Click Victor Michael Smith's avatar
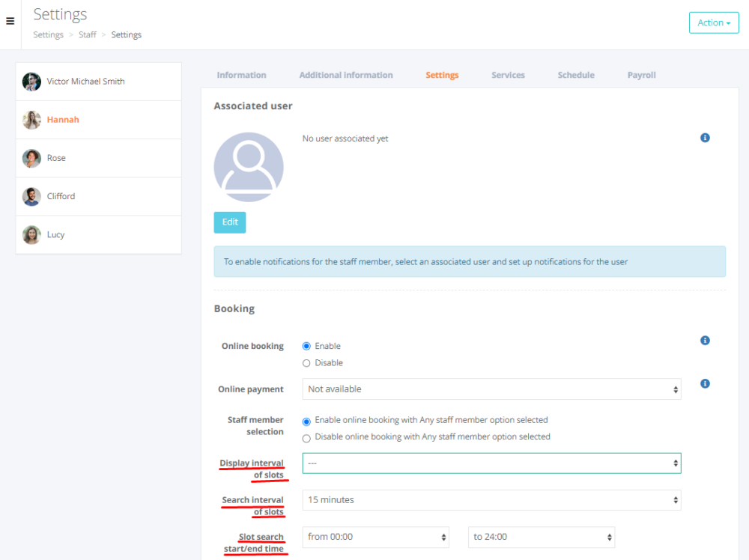 point(31,82)
